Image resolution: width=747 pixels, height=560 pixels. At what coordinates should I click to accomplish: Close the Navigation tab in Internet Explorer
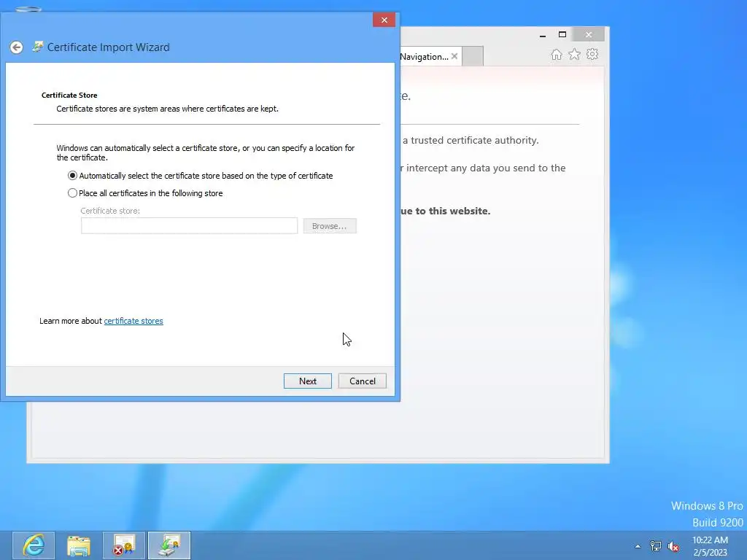click(x=454, y=56)
